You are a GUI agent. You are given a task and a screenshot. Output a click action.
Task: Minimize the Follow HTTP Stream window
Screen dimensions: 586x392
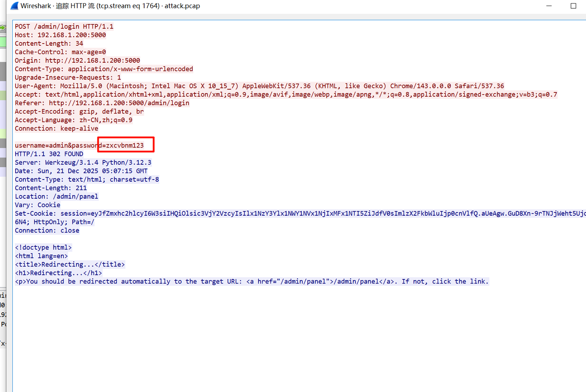pos(549,6)
